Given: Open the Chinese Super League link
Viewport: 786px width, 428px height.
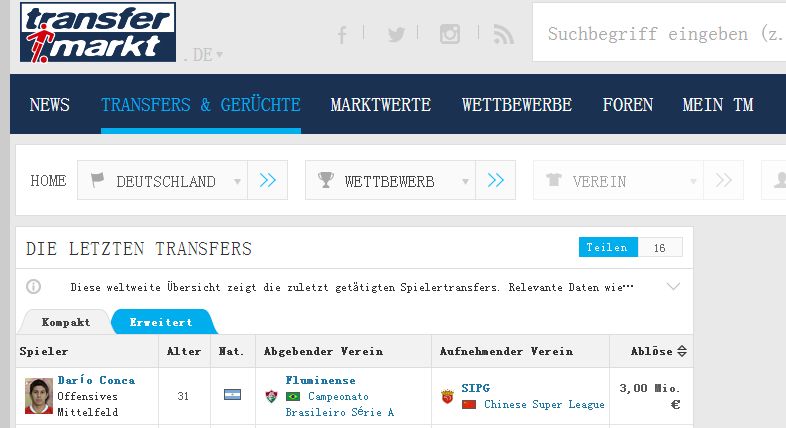Looking at the screenshot, I should (544, 404).
